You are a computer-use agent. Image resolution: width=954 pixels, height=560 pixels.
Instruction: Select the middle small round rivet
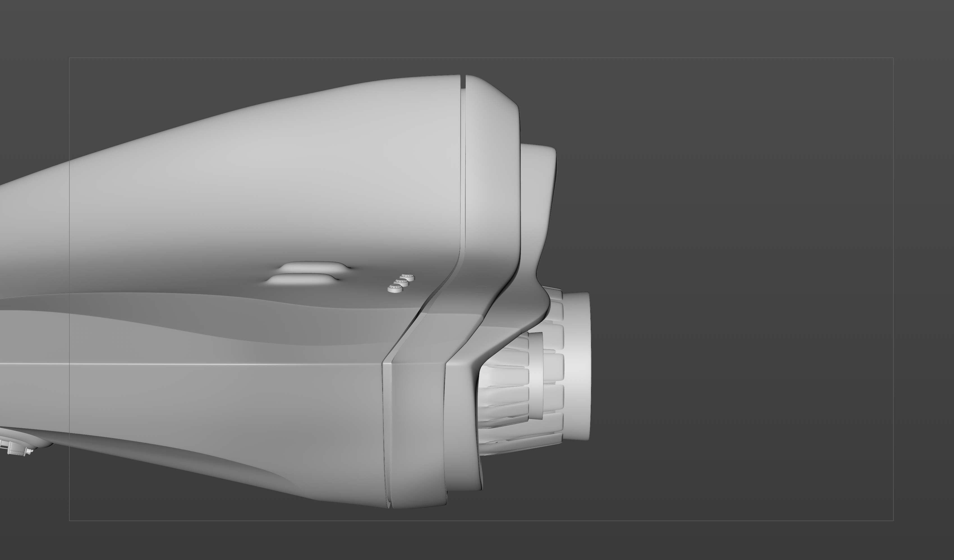point(401,283)
